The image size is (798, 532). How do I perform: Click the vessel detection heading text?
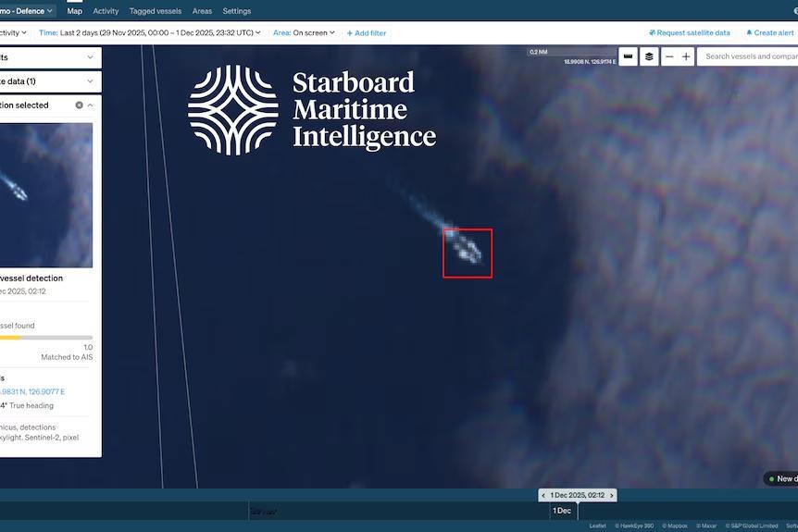point(31,278)
